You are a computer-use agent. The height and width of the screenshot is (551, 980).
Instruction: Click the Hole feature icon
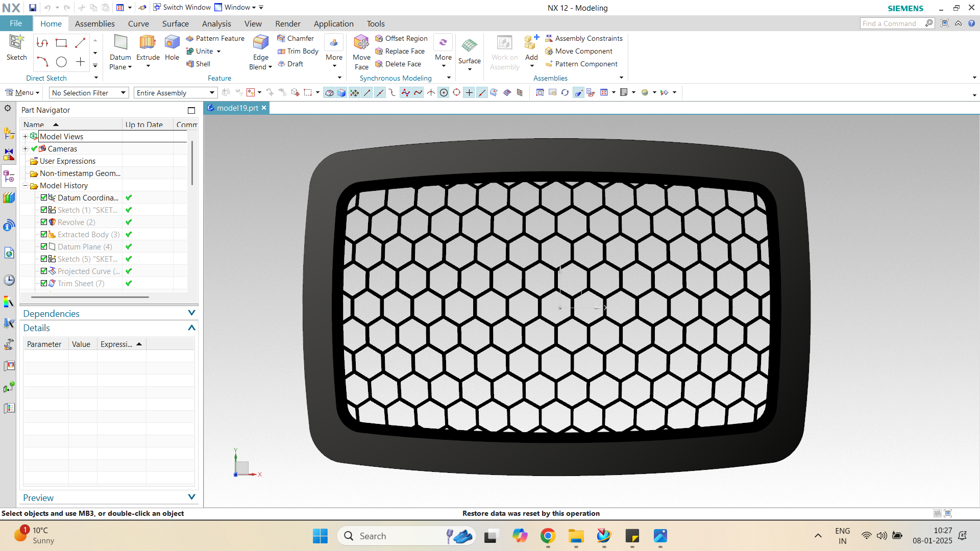point(172,43)
